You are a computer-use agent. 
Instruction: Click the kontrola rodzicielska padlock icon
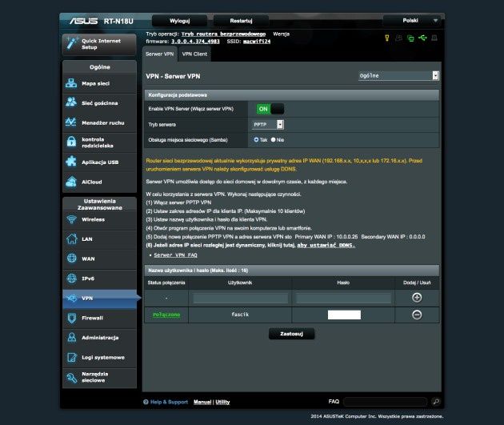pyautogui.click(x=71, y=142)
